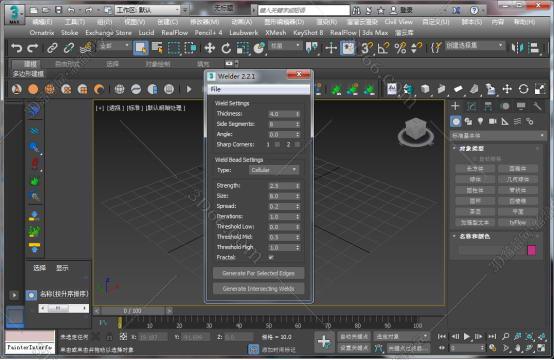Click the binoculars search icon
Viewport: 554px width, 360px height.
click(x=356, y=10)
